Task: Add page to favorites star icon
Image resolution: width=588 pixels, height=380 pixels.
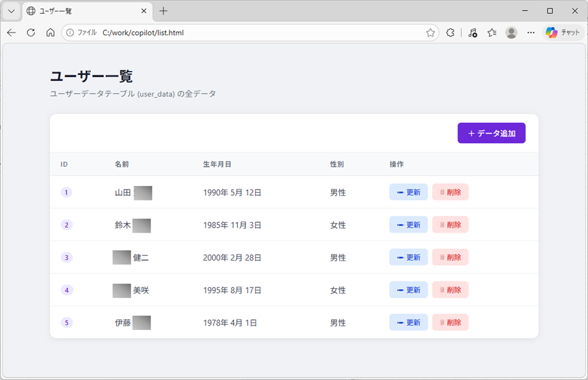Action: tap(430, 33)
